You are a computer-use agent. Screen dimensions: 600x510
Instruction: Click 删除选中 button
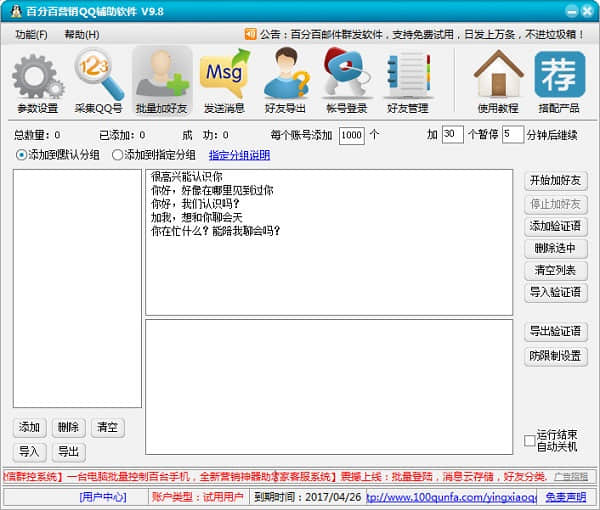(556, 248)
